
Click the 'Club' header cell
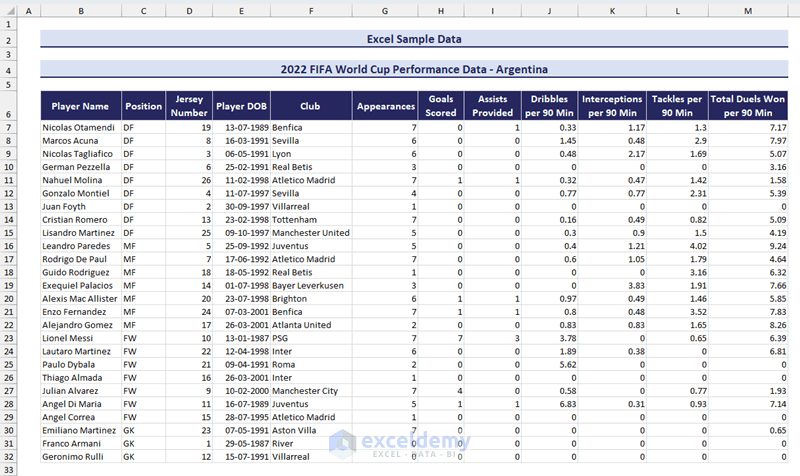(x=311, y=106)
